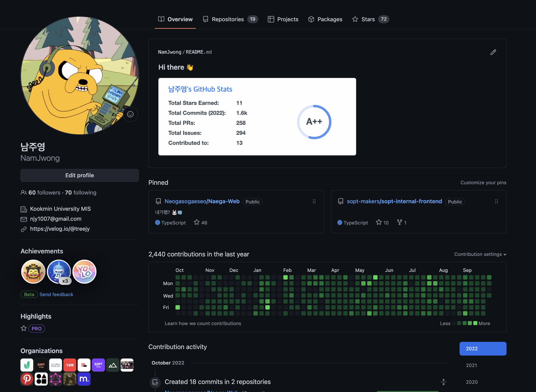This screenshot has height=392, width=536.
Task: Click the smiley set-status icon on avatar
Action: [130, 114]
